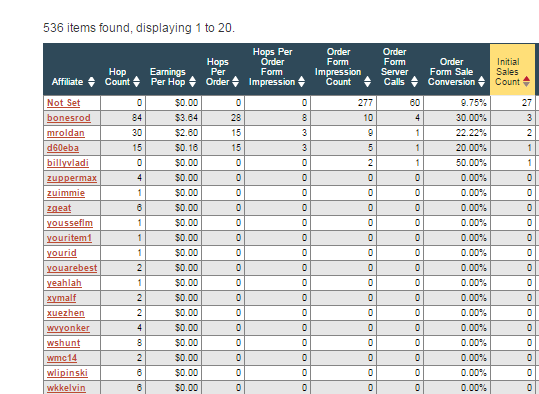Sort by Hop Count arrows icon
Screen dimensions: 539x394
coord(136,82)
